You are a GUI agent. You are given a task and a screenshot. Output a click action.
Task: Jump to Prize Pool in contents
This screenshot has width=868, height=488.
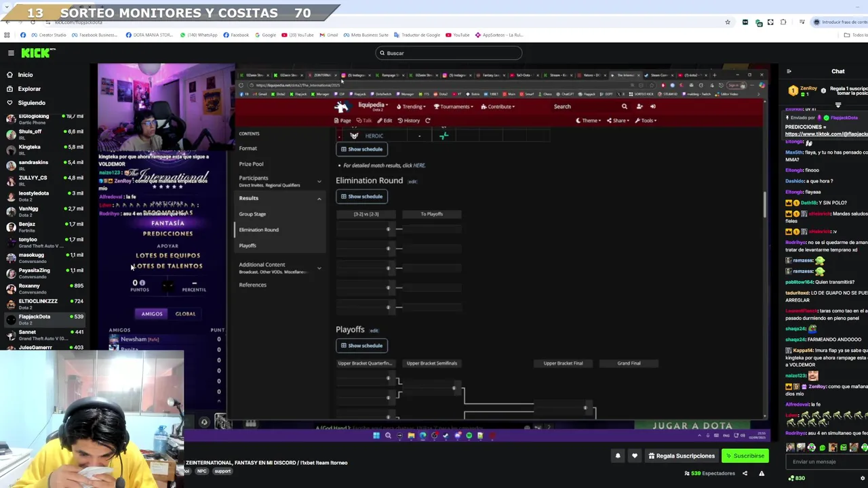click(251, 164)
